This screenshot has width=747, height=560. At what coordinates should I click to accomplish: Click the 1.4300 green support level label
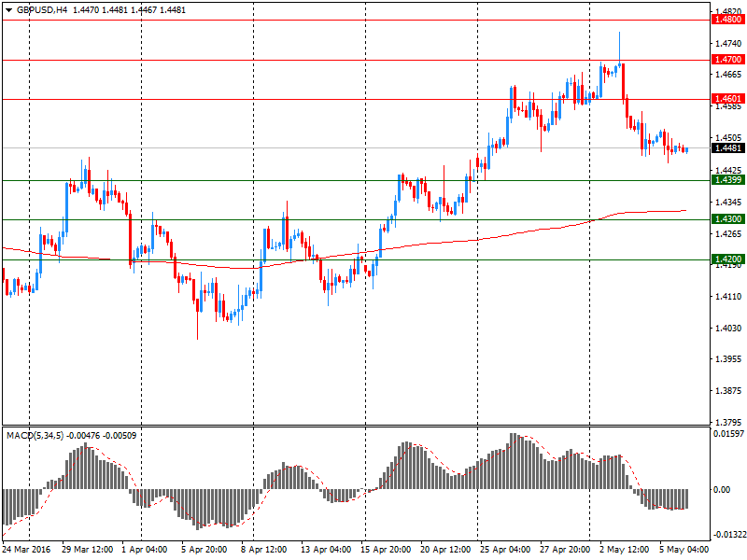728,219
